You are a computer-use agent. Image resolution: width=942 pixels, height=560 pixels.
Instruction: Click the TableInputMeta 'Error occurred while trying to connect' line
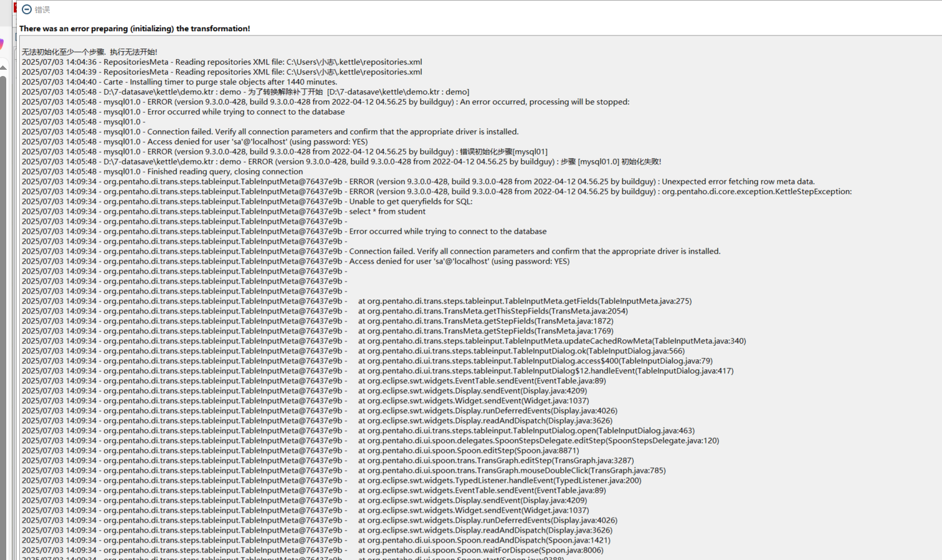(284, 231)
